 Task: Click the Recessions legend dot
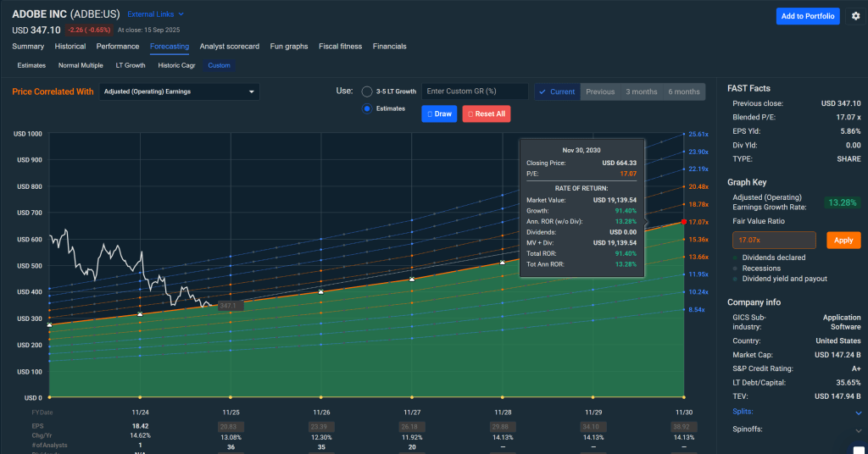click(734, 269)
